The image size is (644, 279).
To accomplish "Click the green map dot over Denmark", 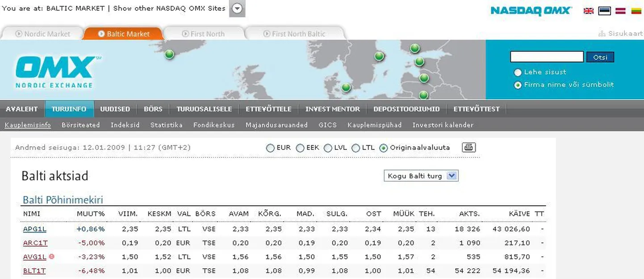I will 346,87.
